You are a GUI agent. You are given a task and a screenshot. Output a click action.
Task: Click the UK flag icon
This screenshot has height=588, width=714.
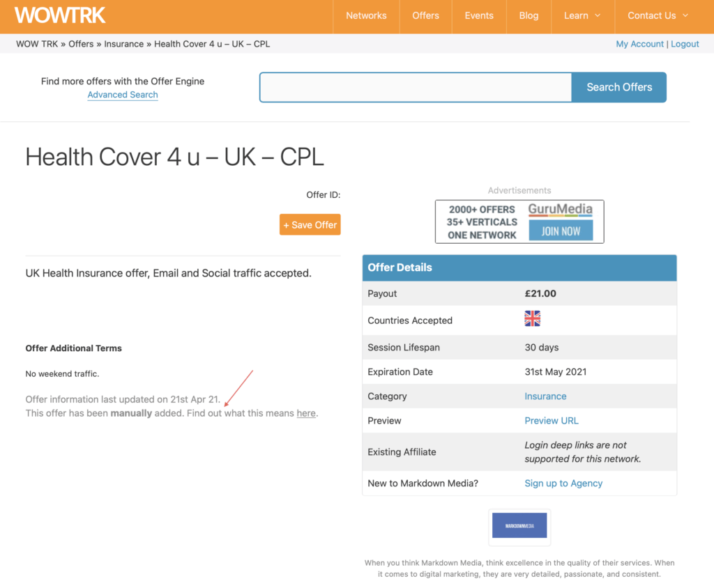[532, 319]
